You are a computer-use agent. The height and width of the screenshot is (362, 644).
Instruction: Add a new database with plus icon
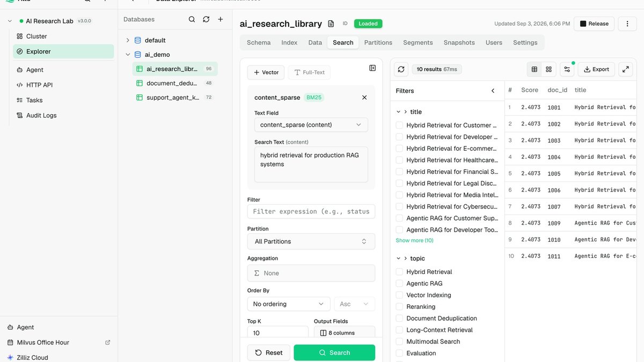pyautogui.click(x=220, y=19)
